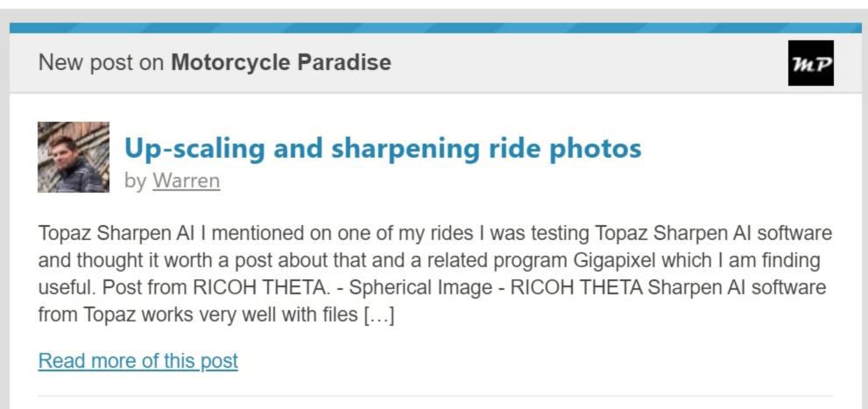868x409 pixels.
Task: Visit the Warren author link
Action: 187,181
